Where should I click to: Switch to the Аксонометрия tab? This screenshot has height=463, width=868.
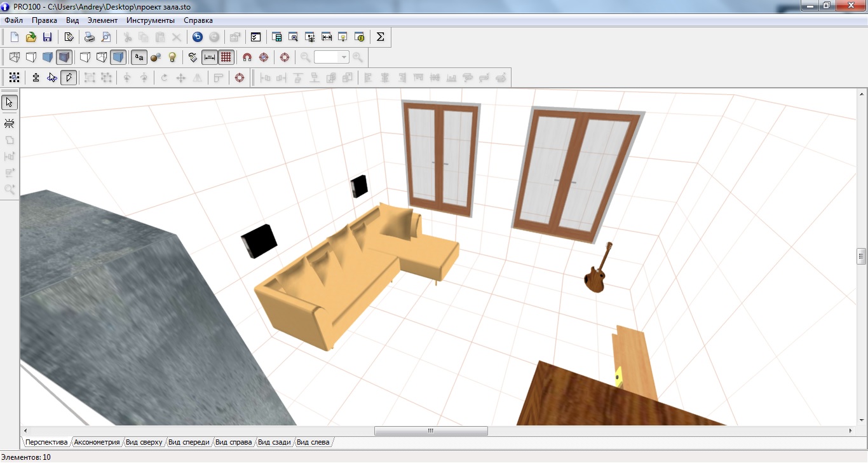click(97, 442)
